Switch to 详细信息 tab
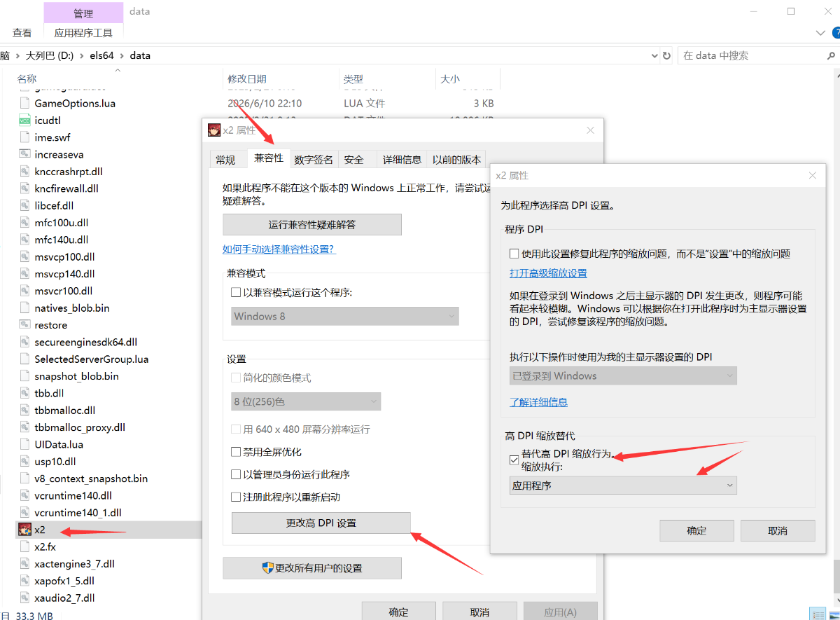This screenshot has width=840, height=620. pyautogui.click(x=402, y=160)
